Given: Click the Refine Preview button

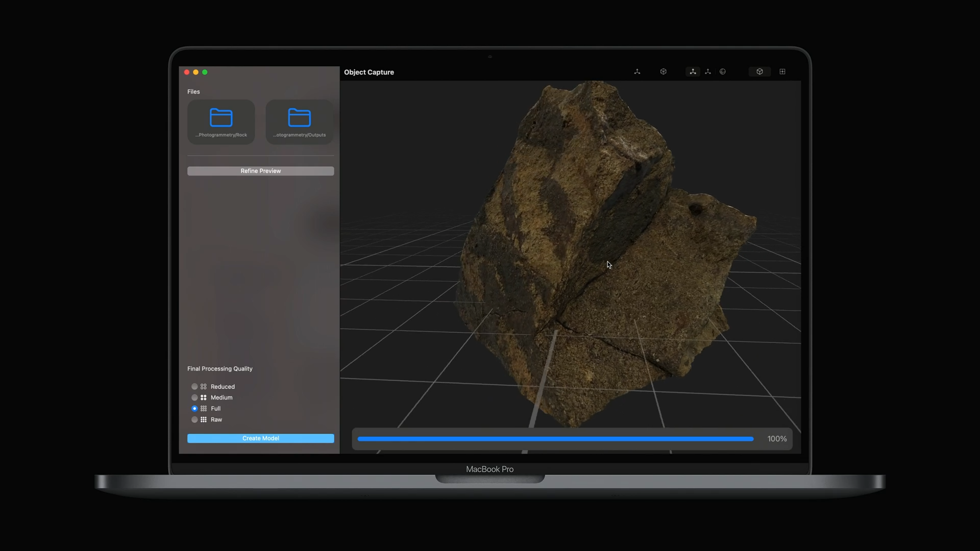Looking at the screenshot, I should click(x=260, y=171).
